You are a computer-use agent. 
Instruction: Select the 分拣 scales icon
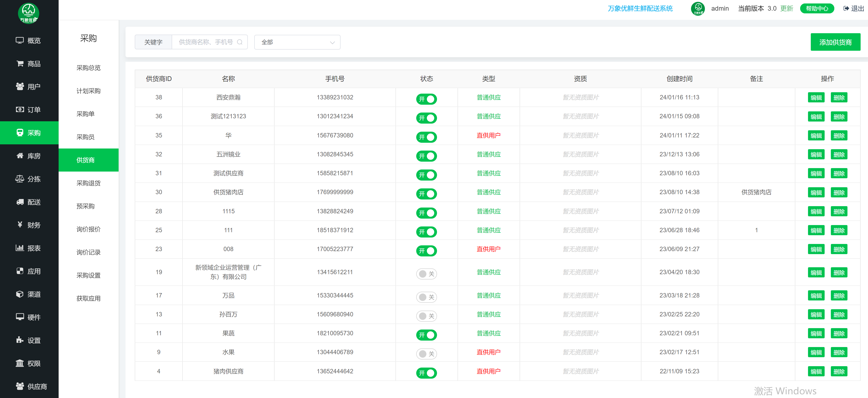[20, 179]
